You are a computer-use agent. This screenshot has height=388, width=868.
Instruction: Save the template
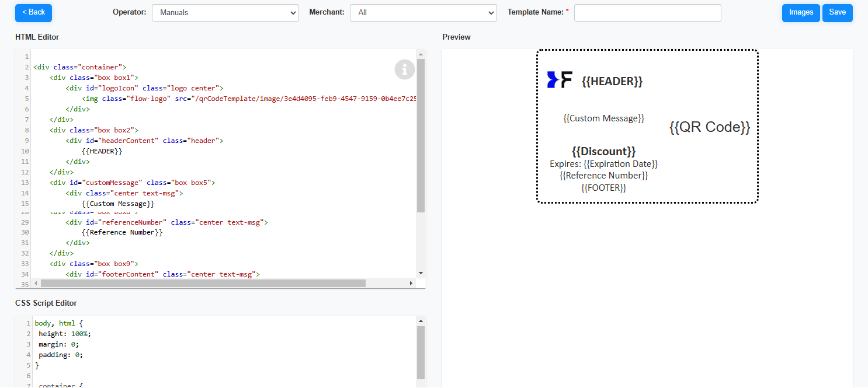(837, 13)
